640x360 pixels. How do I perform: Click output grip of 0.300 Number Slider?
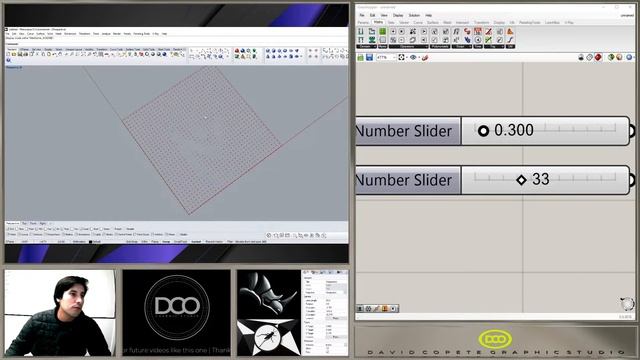[632, 131]
